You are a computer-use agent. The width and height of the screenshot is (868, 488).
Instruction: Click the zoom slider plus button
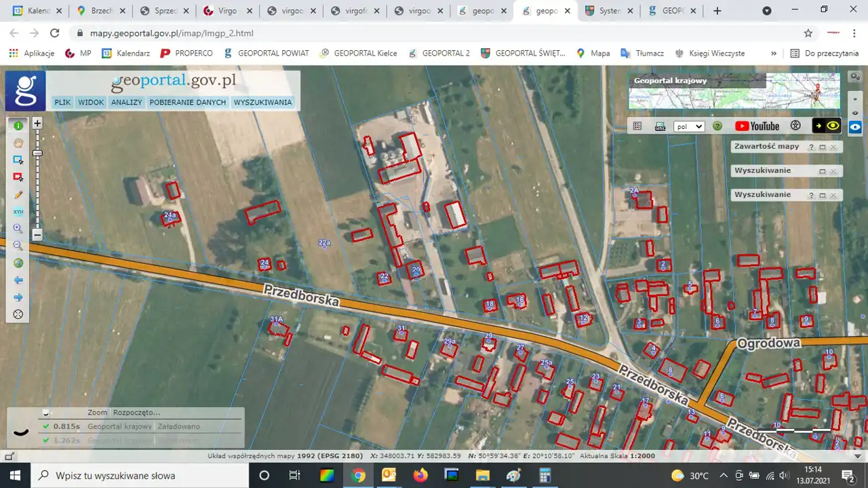pos(37,124)
